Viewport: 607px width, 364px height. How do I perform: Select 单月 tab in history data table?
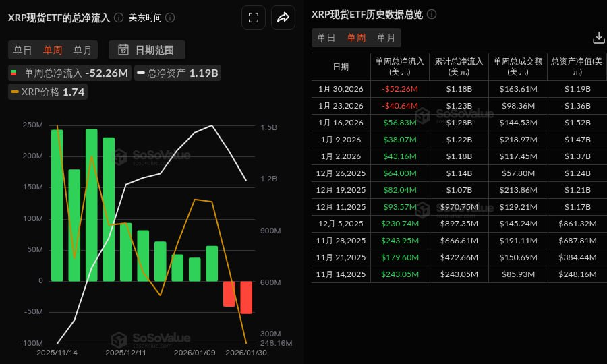(x=386, y=38)
